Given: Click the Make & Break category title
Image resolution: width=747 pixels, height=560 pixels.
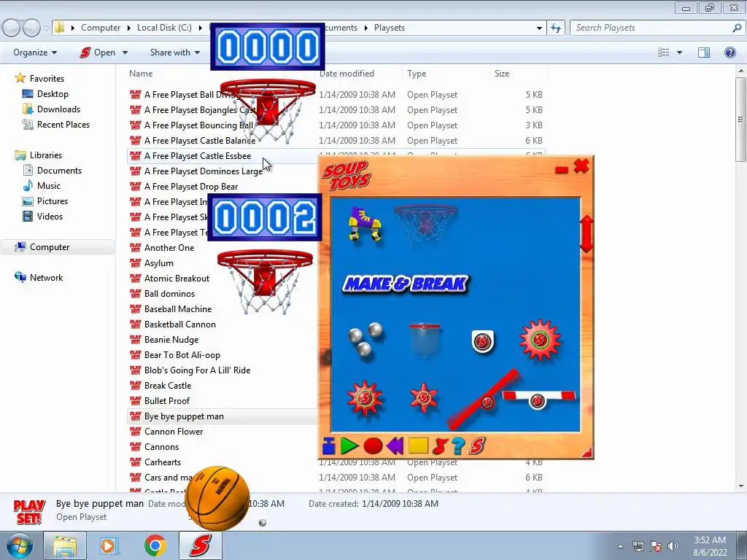Looking at the screenshot, I should (x=406, y=284).
